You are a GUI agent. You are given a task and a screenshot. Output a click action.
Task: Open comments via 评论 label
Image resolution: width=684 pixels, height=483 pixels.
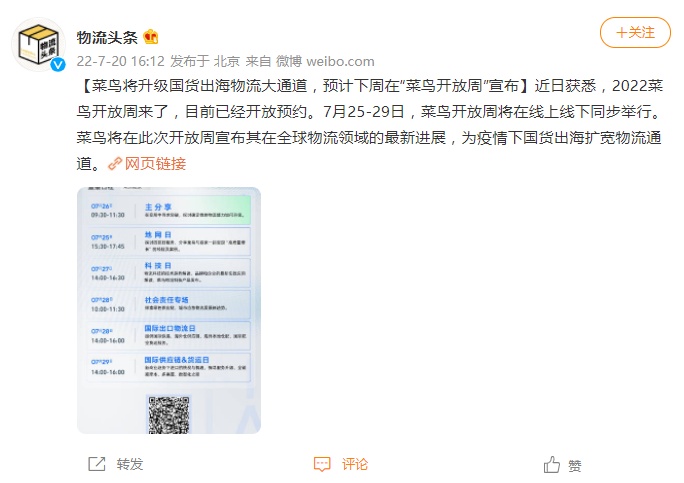355,464
